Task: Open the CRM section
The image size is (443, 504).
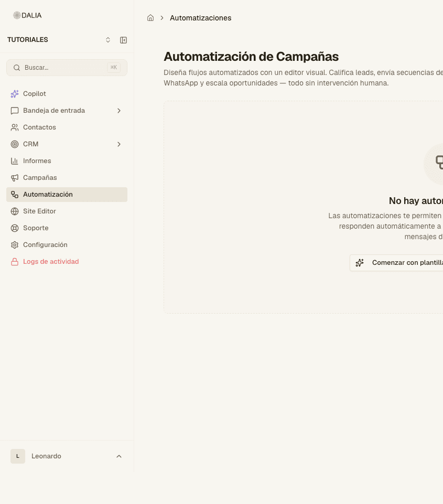Action: pos(67,144)
